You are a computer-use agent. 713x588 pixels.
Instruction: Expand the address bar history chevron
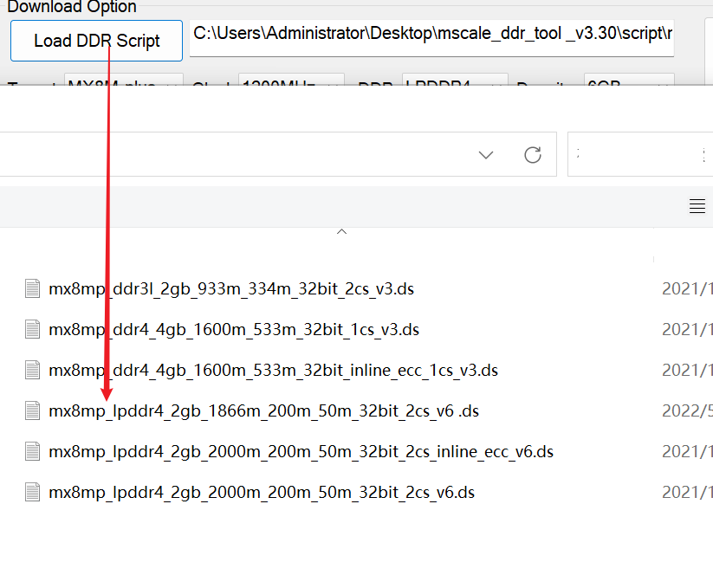click(x=485, y=154)
